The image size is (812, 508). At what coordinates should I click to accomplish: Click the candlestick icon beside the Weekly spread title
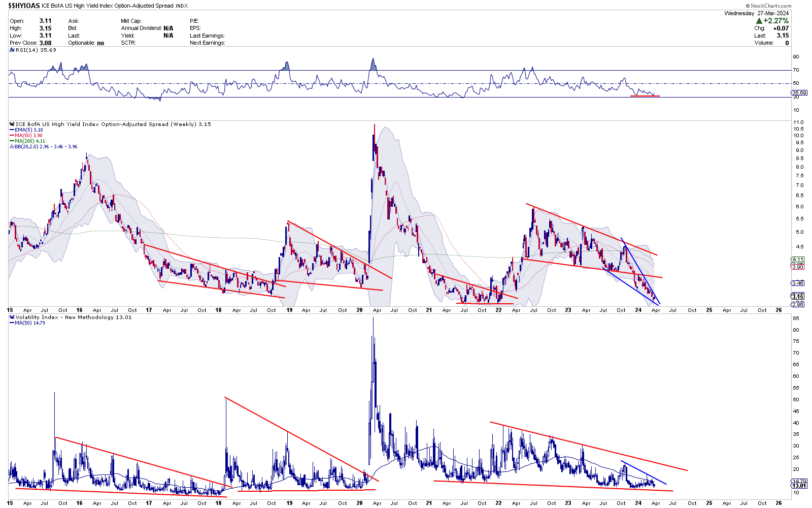tap(12, 124)
